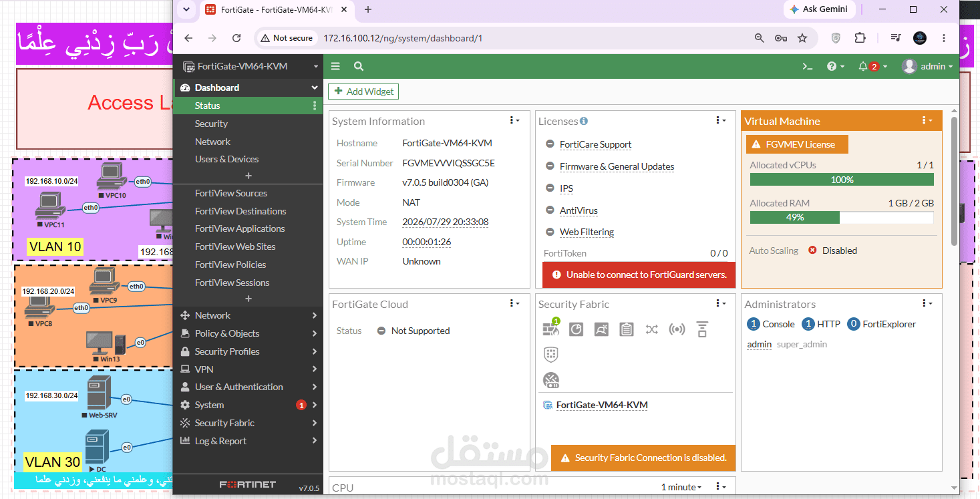Open Chrome three-dot menu
Screen dimensions: 980x499
(x=944, y=38)
